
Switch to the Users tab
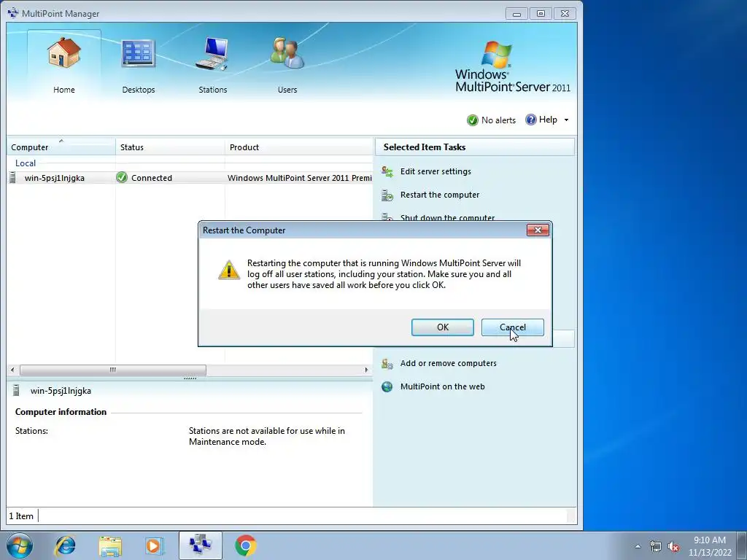click(x=287, y=64)
